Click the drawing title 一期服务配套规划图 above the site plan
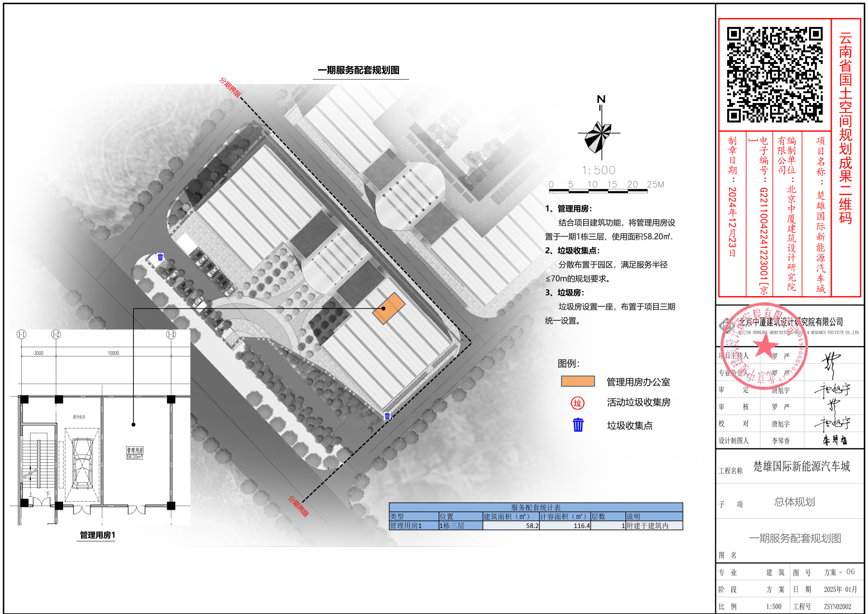 click(359, 70)
